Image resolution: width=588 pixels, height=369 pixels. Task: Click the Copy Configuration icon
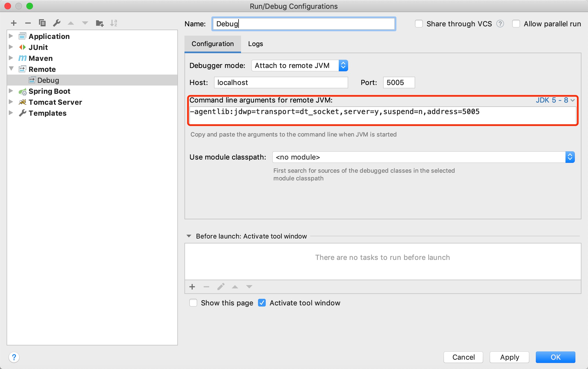point(42,23)
